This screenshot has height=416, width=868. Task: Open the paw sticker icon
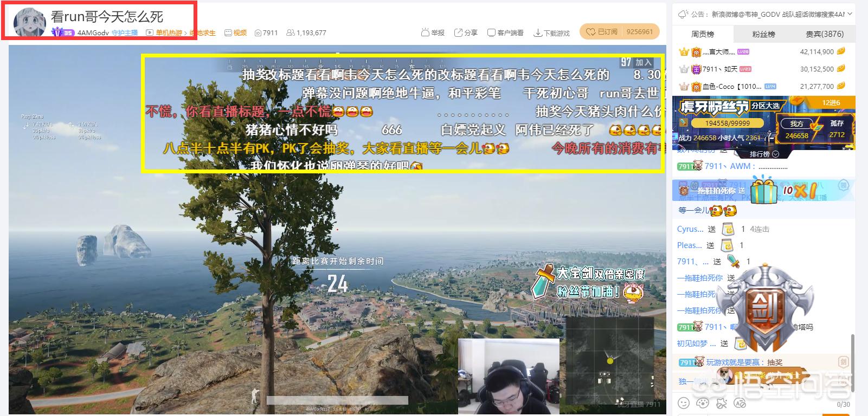[702, 402]
